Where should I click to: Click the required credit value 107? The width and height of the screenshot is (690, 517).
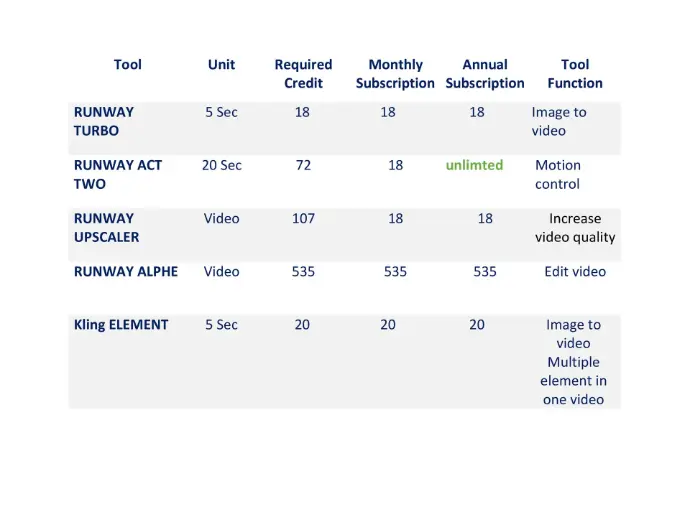[x=303, y=218]
